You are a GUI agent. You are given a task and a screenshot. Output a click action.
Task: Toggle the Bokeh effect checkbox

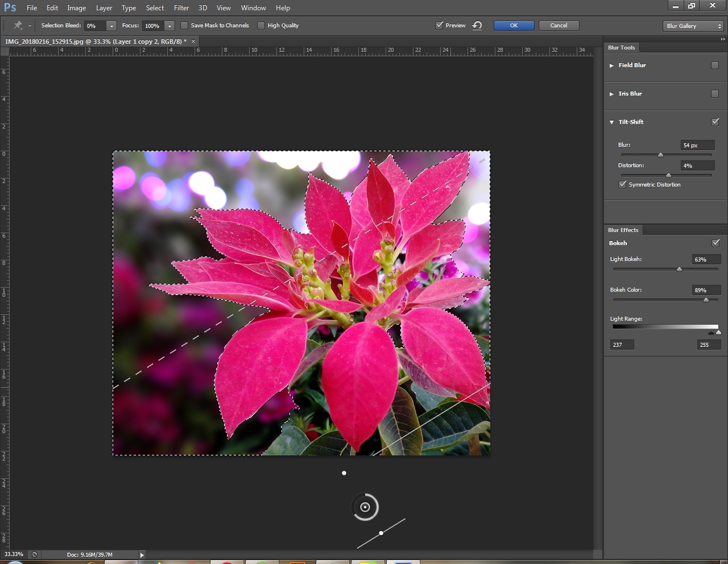tap(715, 243)
